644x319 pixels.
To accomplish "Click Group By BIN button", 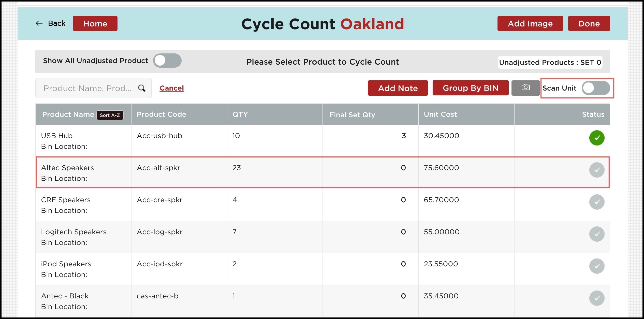I will tap(470, 88).
